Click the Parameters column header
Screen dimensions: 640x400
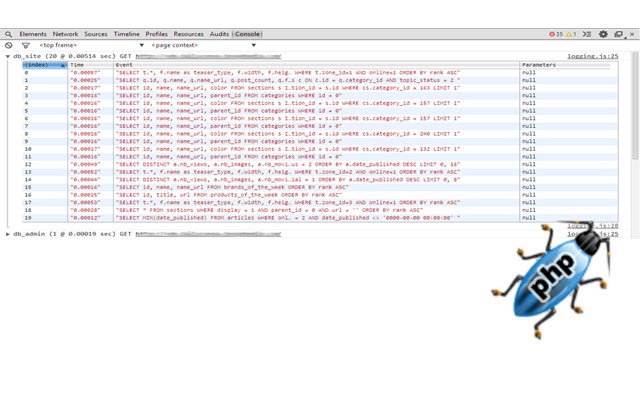coord(569,65)
